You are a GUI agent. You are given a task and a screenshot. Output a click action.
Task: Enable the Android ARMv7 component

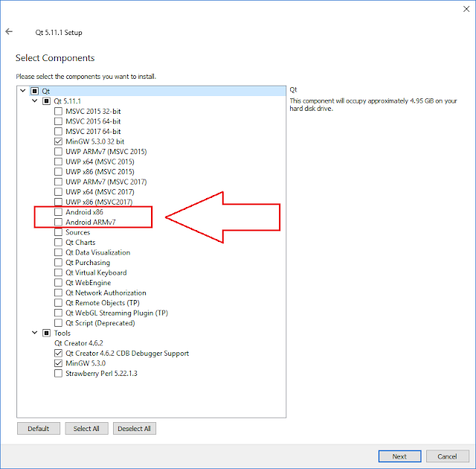pos(58,222)
